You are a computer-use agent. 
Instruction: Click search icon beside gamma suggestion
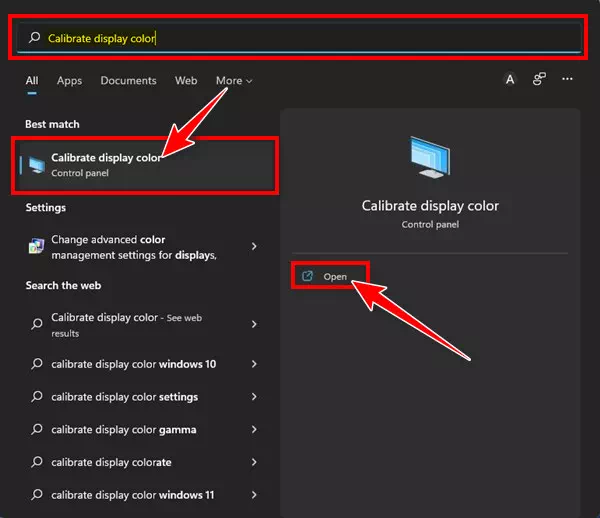[37, 429]
